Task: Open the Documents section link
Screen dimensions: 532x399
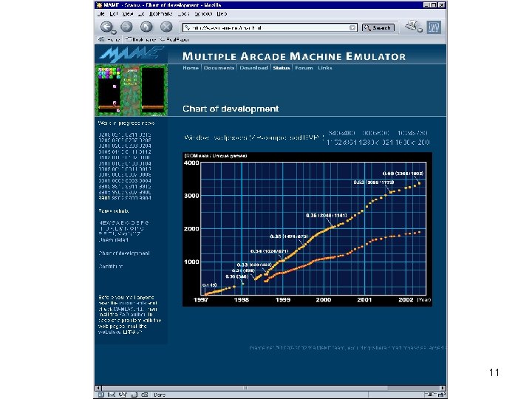Action: pyautogui.click(x=219, y=68)
